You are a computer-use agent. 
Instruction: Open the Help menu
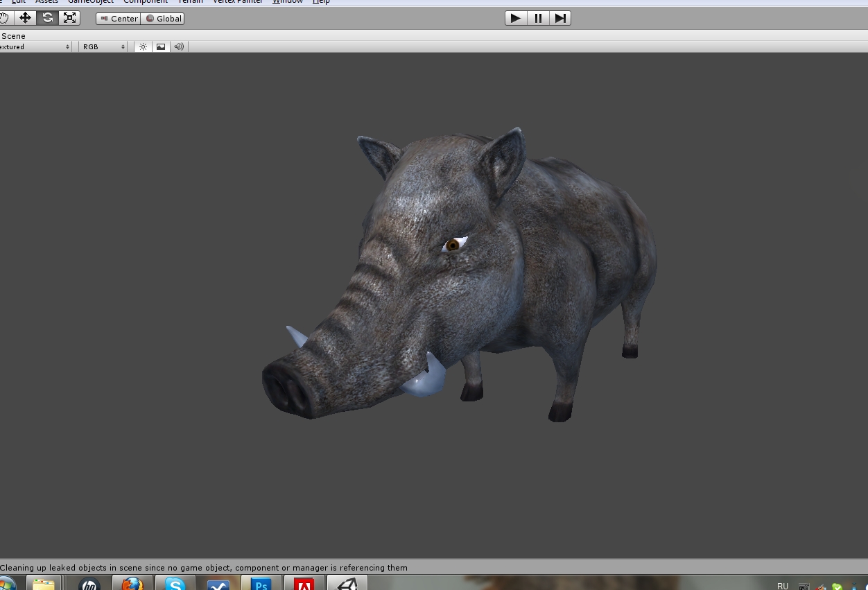coord(321,2)
